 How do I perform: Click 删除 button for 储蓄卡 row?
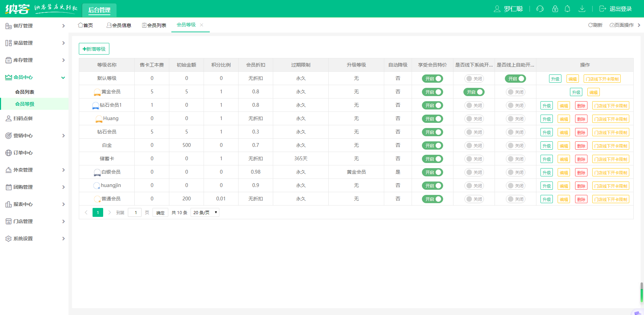(x=581, y=159)
